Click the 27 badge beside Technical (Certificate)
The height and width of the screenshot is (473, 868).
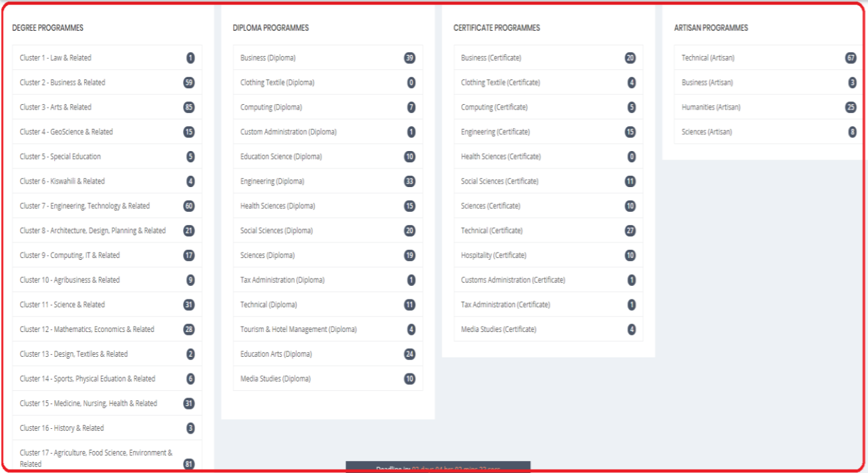[630, 230]
